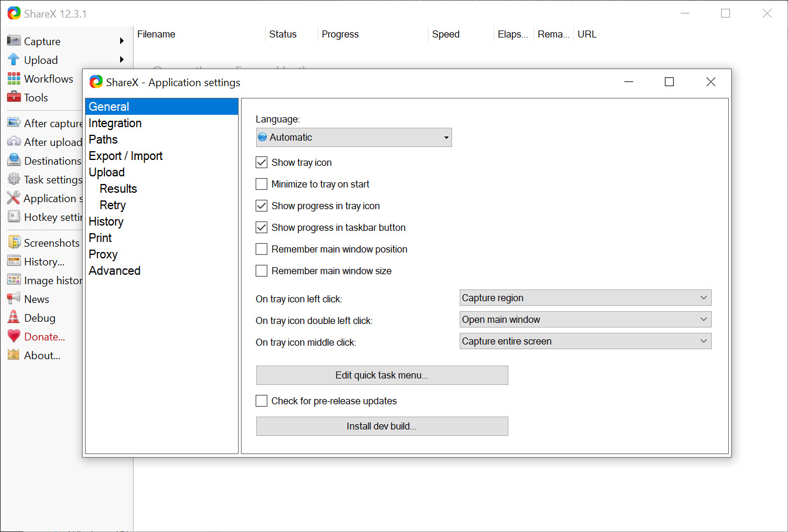The width and height of the screenshot is (788, 532).
Task: Click the Install dev build button
Action: pyautogui.click(x=382, y=426)
